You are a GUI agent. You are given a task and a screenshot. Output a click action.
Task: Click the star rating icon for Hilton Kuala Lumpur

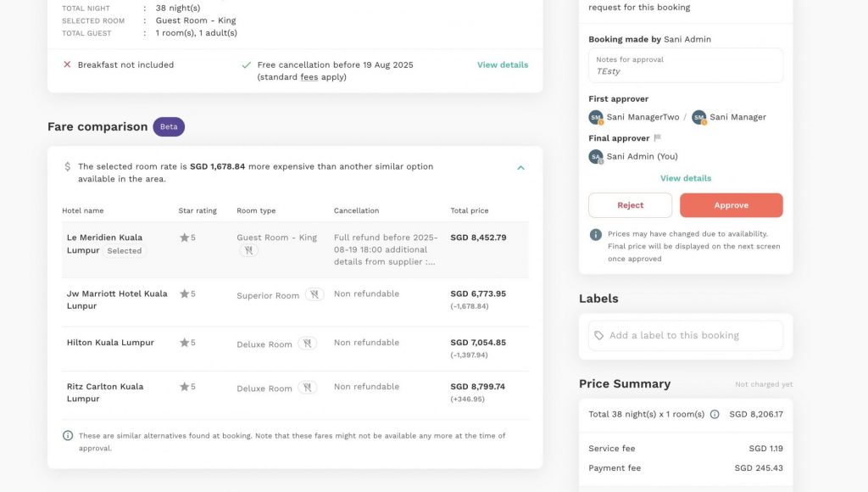coord(184,343)
